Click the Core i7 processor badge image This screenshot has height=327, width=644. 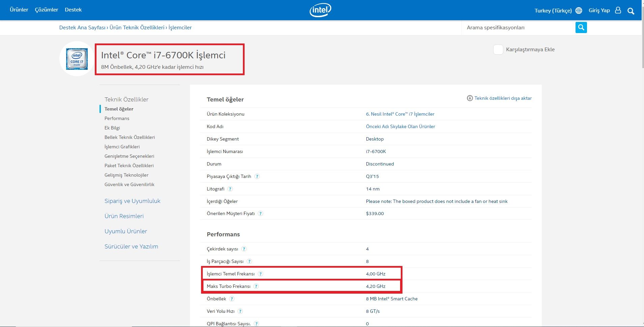(x=77, y=59)
